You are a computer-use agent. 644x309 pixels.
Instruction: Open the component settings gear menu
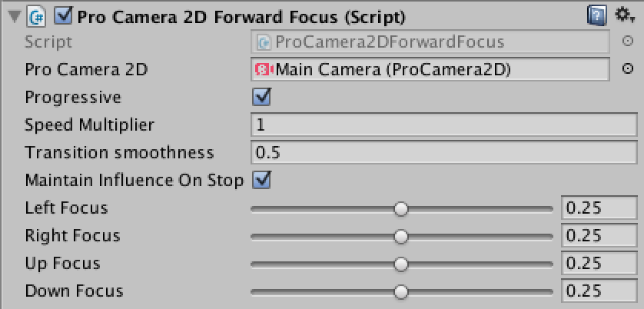pos(624,16)
